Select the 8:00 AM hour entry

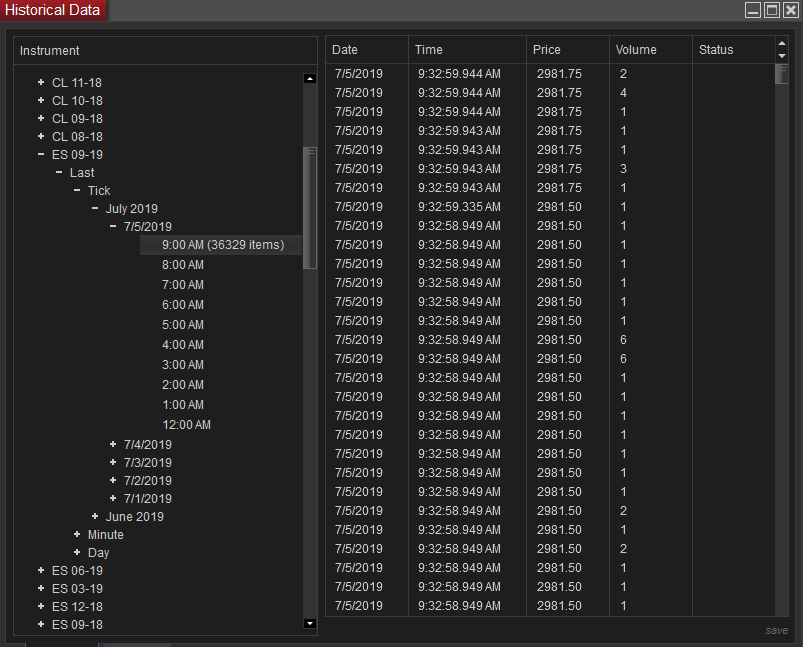click(183, 265)
